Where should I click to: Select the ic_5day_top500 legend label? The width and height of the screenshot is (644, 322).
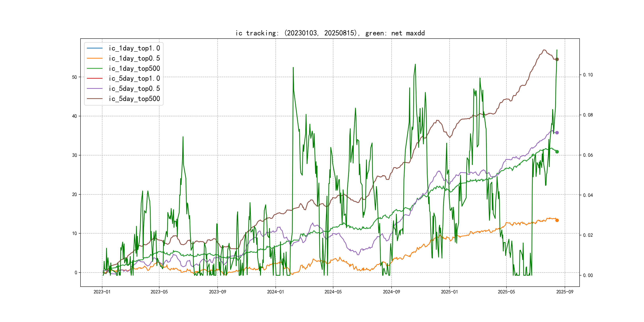(134, 99)
